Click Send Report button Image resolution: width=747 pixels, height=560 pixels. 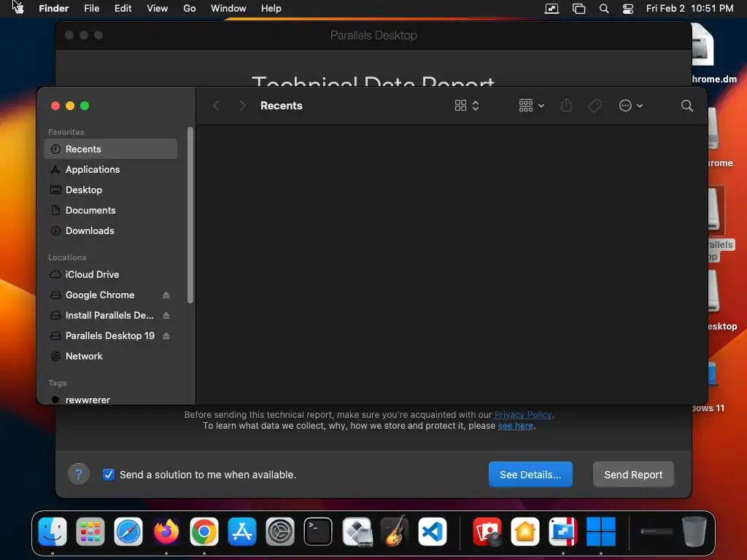click(633, 474)
